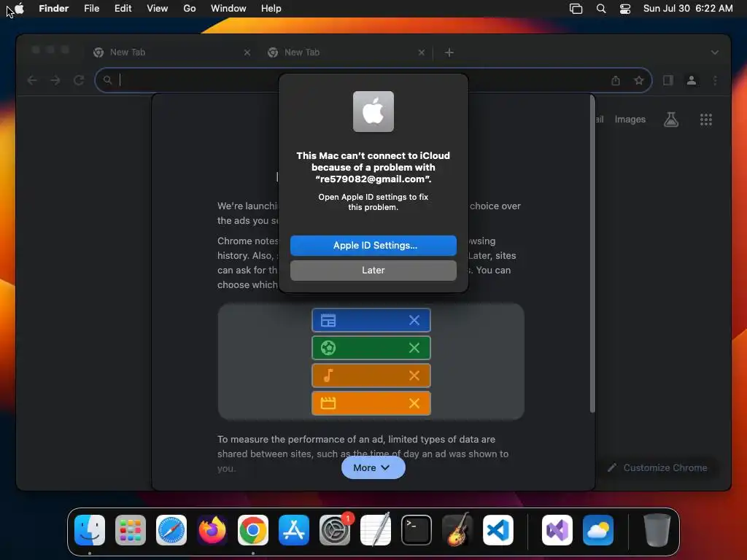Bookmark this tab with the star icon
747x560 pixels.
(x=639, y=80)
